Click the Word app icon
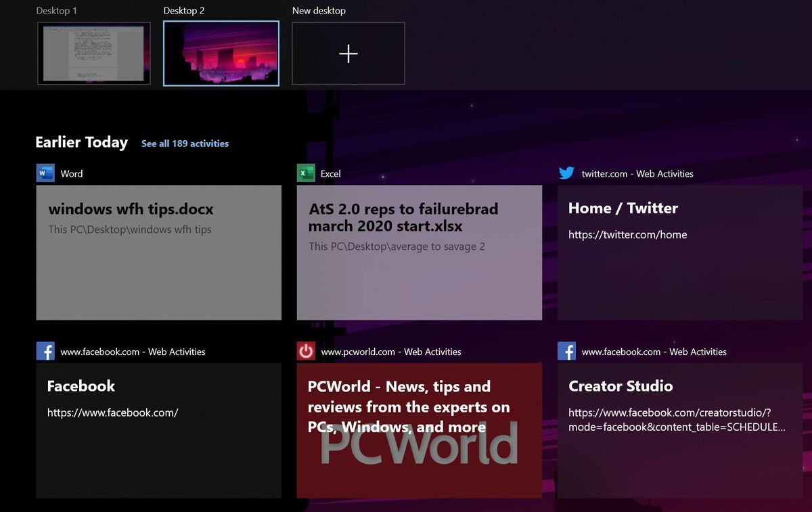 coord(45,173)
